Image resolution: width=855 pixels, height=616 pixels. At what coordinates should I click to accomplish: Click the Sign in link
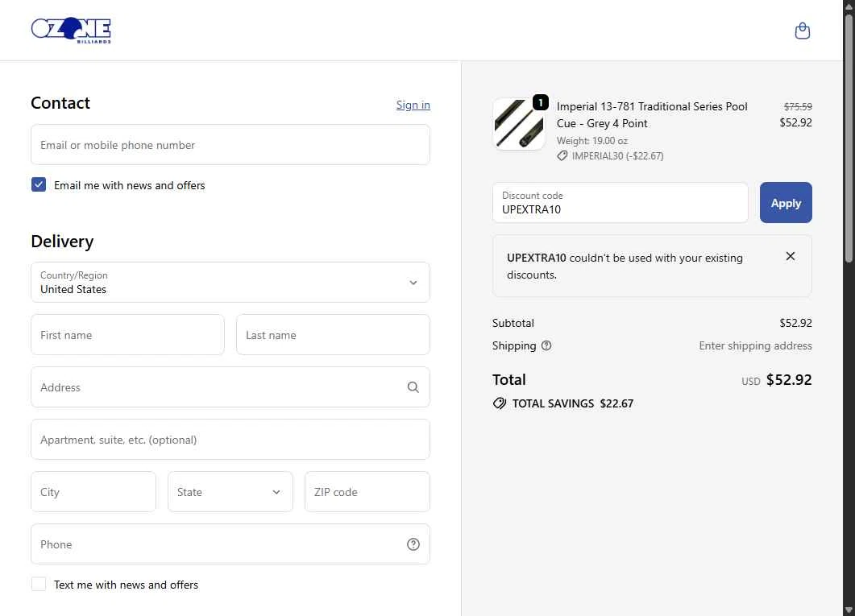pos(413,105)
